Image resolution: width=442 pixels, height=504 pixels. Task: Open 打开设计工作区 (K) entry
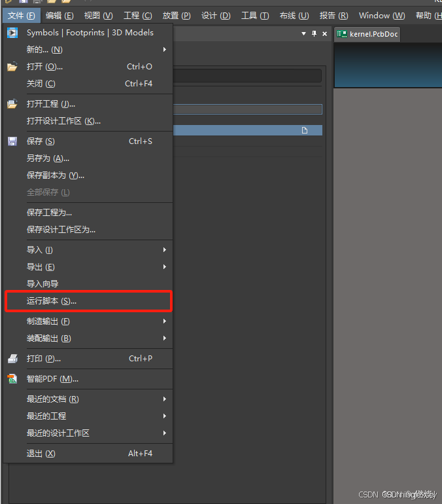[88, 121]
